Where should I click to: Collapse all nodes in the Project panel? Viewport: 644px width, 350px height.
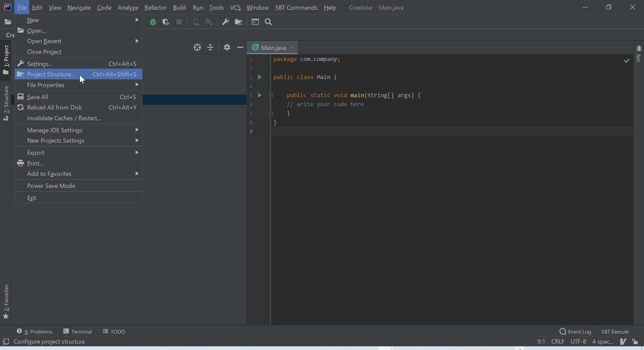pos(210,47)
